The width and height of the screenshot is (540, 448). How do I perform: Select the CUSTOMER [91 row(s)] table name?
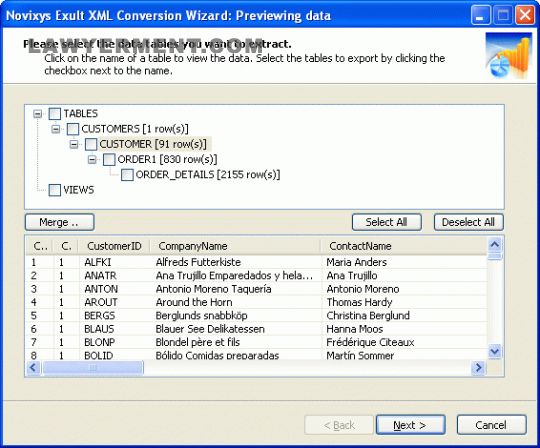153,144
